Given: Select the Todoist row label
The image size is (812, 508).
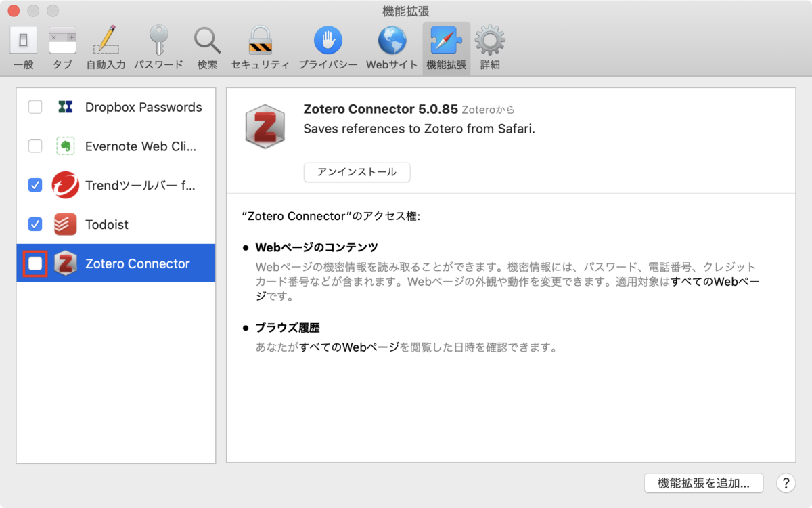Looking at the screenshot, I should [107, 224].
